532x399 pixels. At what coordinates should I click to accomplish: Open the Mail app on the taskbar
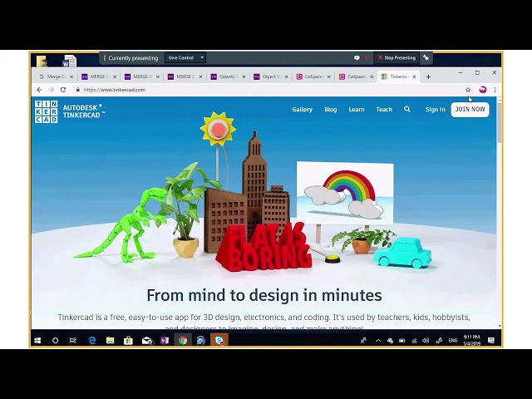147,340
